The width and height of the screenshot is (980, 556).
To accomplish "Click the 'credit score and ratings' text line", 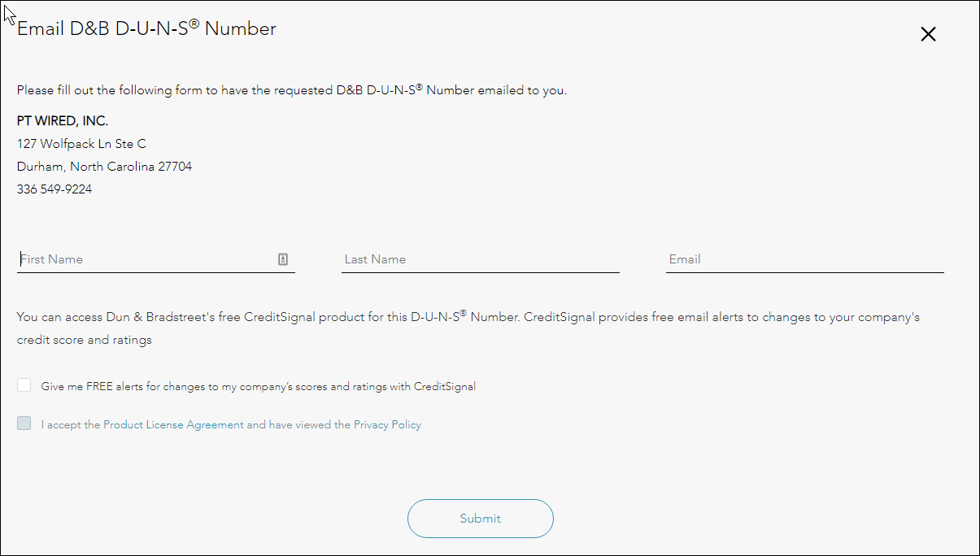I will 84,340.
